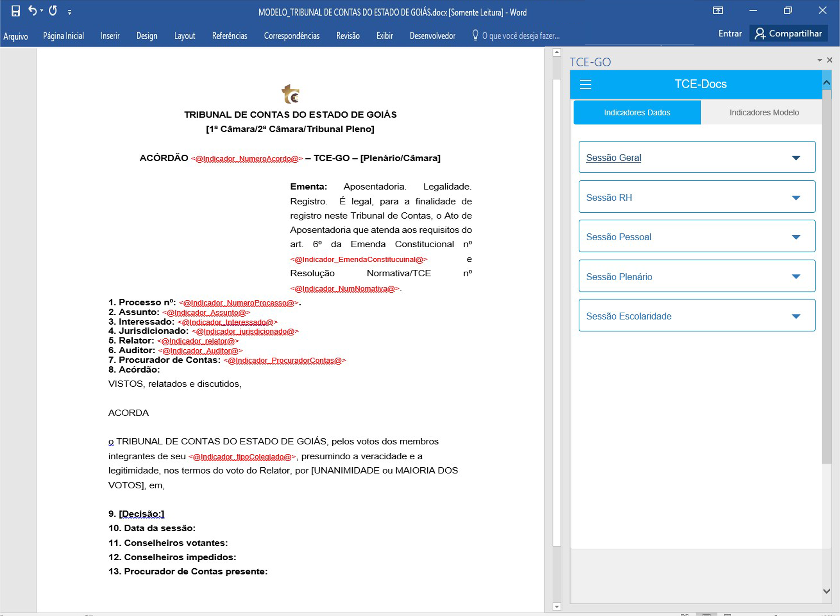Expand the Sessão Geral dropdown
The width and height of the screenshot is (840, 616).
796,158
